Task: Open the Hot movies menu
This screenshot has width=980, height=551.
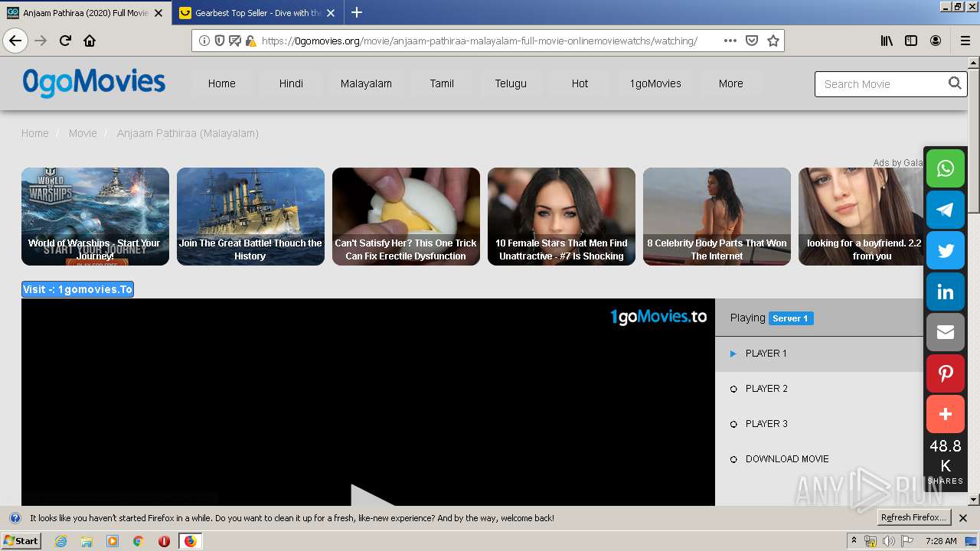Action: click(x=580, y=83)
